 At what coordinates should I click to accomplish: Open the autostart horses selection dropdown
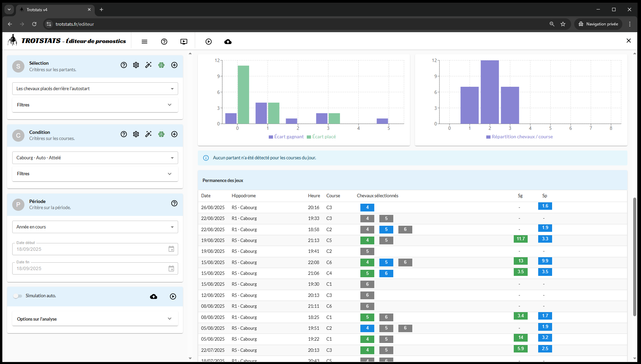tap(95, 89)
